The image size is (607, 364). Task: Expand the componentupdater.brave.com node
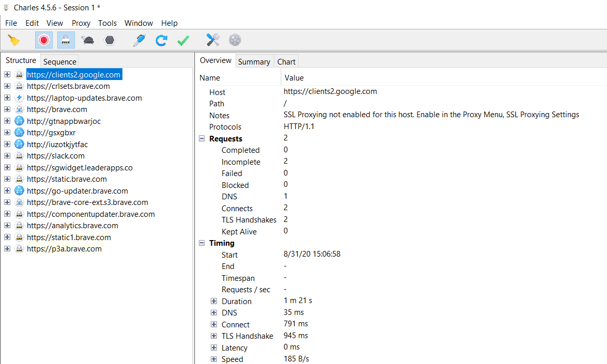pyautogui.click(x=7, y=214)
